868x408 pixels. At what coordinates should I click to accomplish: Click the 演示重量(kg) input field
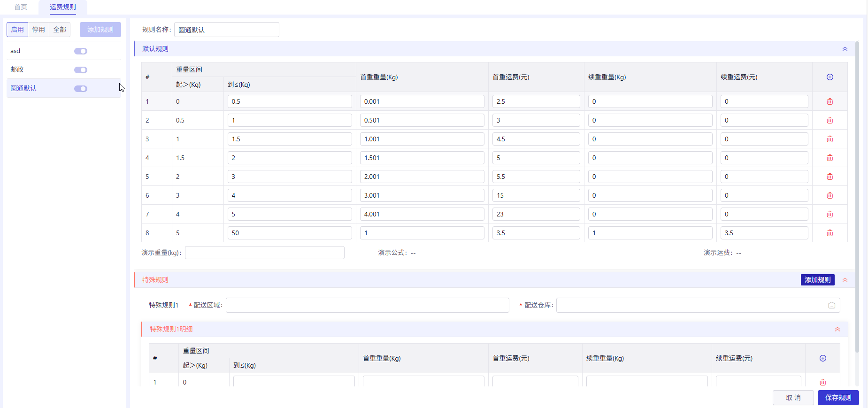tap(265, 253)
